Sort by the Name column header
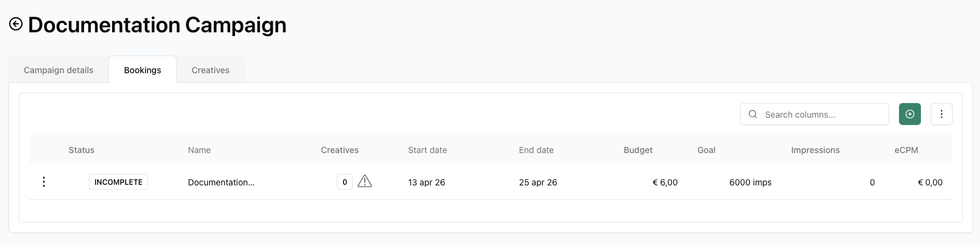 click(199, 150)
